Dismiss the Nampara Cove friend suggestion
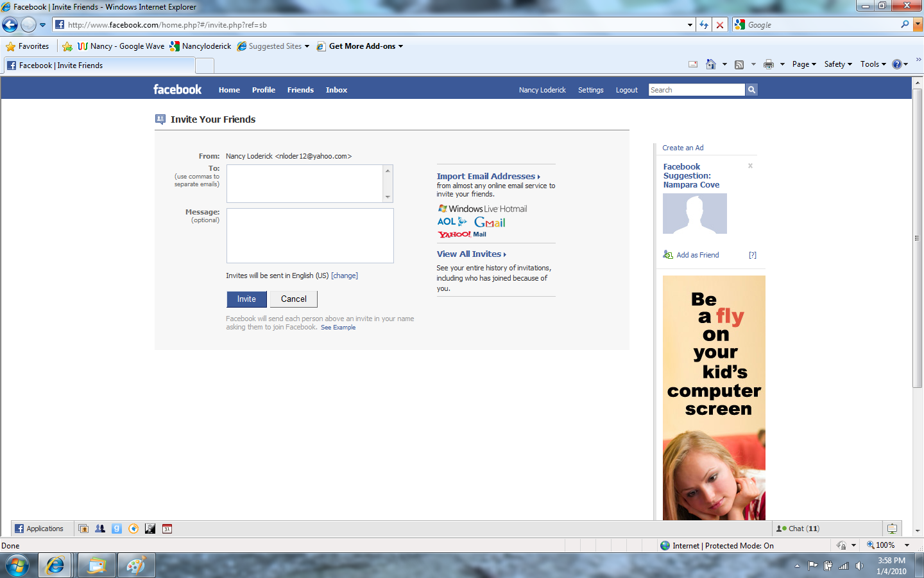Screen dimensions: 924x578 tap(750, 166)
